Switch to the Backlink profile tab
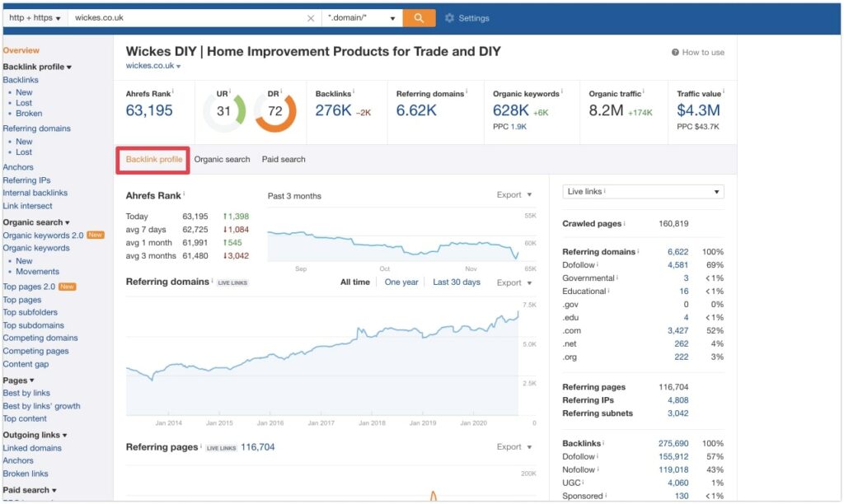Screen dimensions: 844x504 click(x=154, y=159)
